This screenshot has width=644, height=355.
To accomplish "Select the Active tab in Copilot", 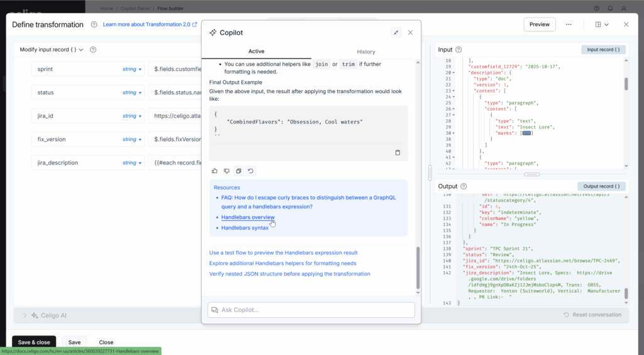I will click(x=256, y=52).
